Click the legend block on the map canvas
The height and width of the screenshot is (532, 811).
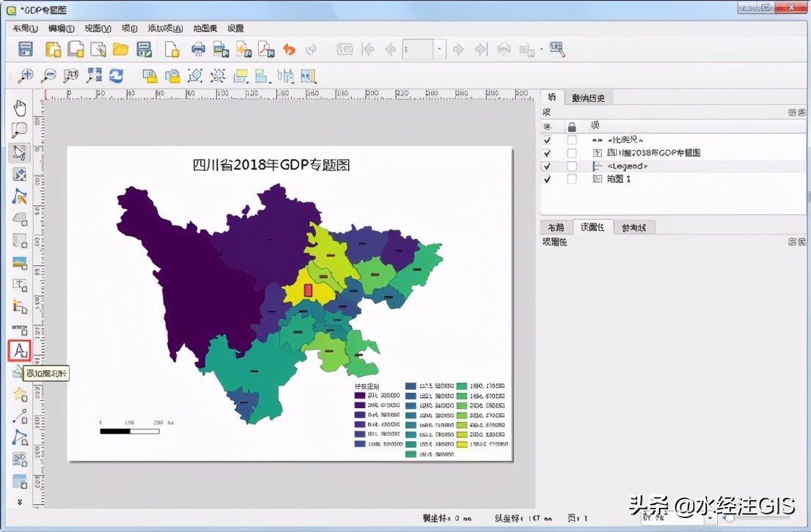pos(432,420)
